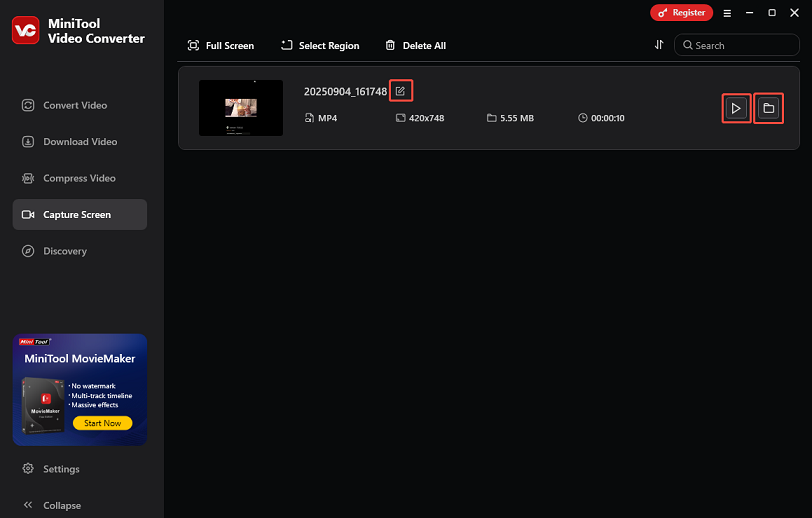812x518 pixels.
Task: Click the 420x748 resolution value
Action: [427, 118]
